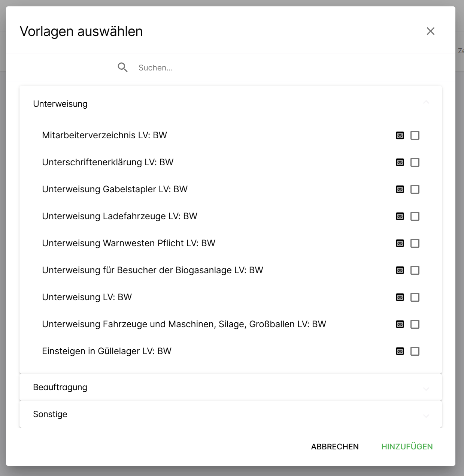Viewport: 464px width, 476px height.
Task: Click the Hinzufügen button
Action: 407,446
